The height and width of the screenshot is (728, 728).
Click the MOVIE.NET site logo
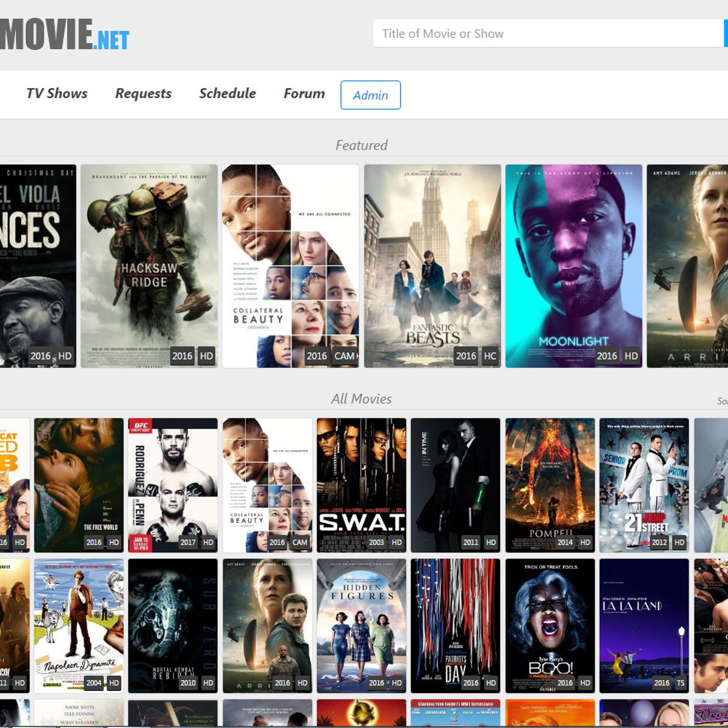coord(64,34)
